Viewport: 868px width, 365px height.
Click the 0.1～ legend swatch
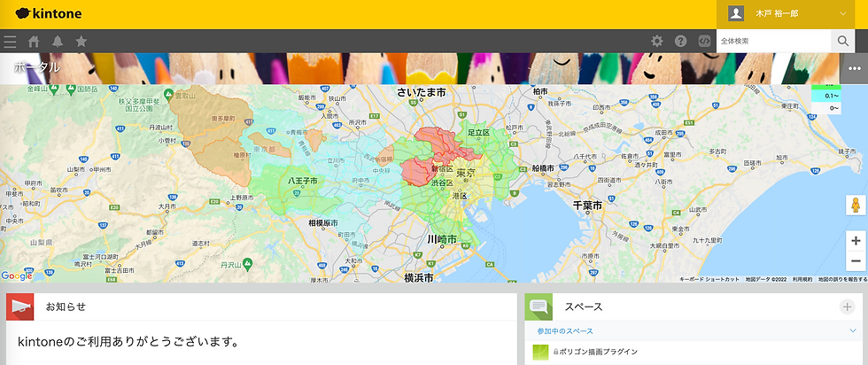pyautogui.click(x=825, y=96)
